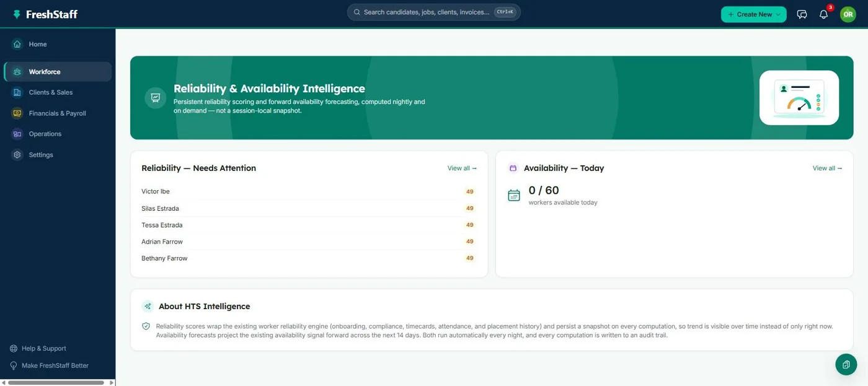Click the Ctrl+K shortcut badge
Screen dimensions: 868x386
click(x=505, y=12)
